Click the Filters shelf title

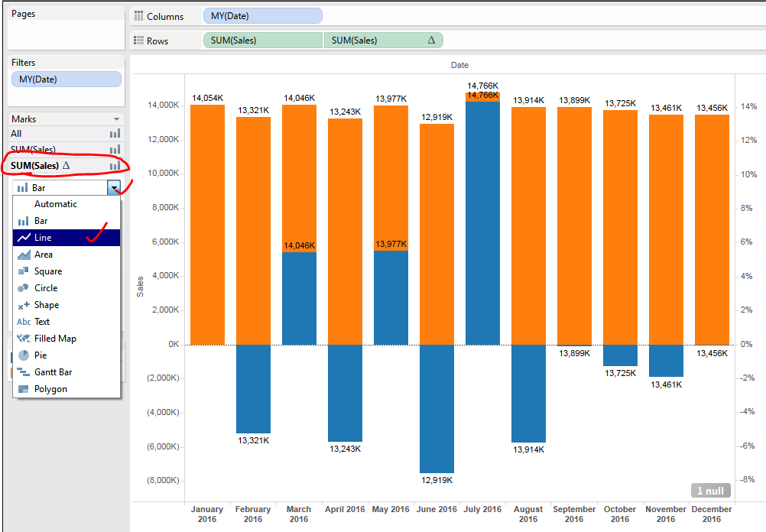pos(24,63)
